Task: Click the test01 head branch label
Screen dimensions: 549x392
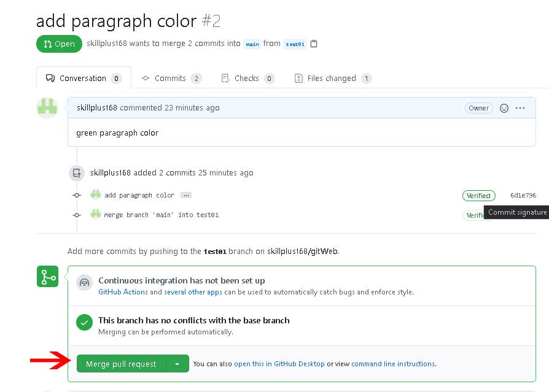Action: [295, 44]
